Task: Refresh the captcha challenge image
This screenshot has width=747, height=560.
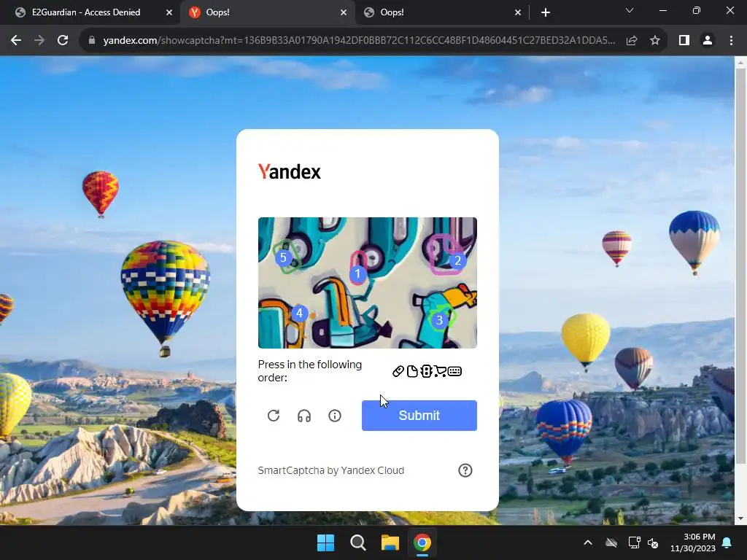Action: (x=274, y=416)
